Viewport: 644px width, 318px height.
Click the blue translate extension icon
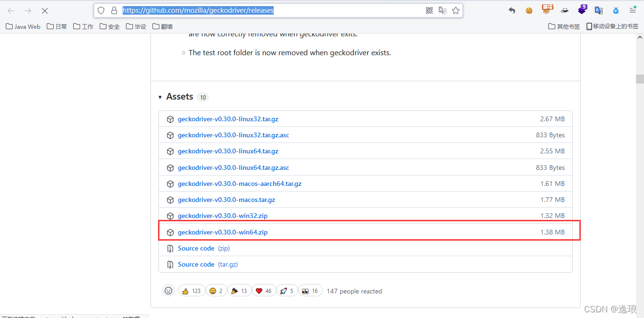pyautogui.click(x=599, y=10)
